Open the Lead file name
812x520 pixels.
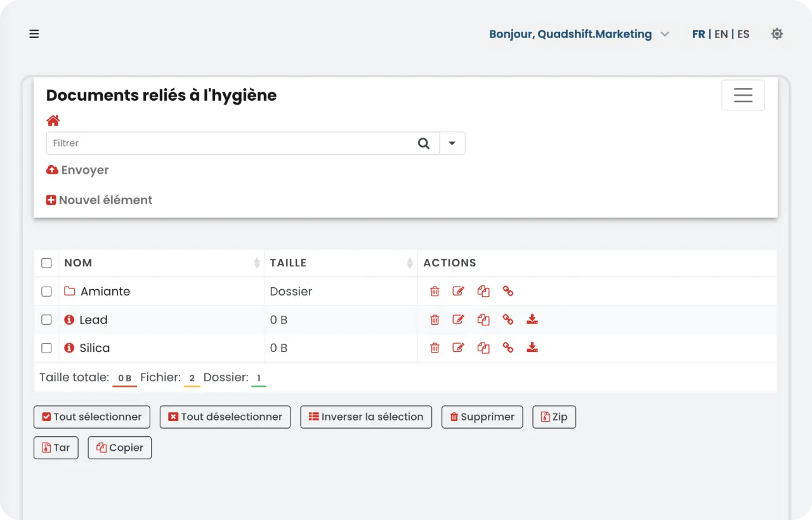(x=93, y=320)
